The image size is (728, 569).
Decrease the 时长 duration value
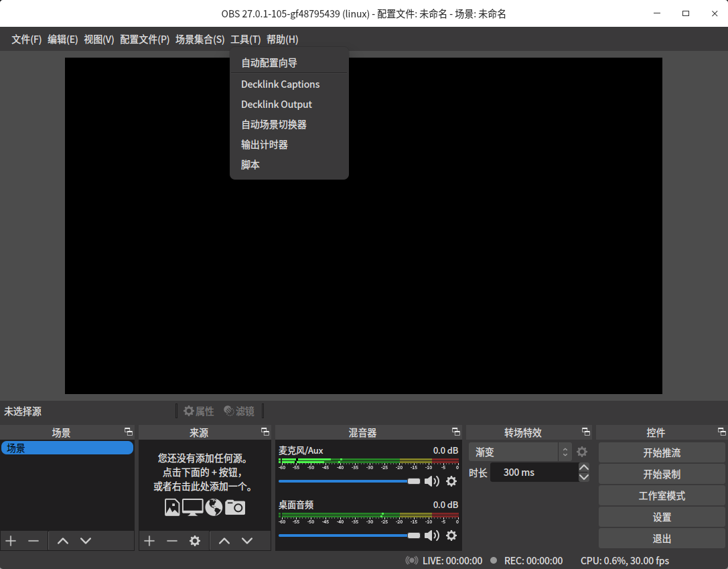tap(584, 477)
